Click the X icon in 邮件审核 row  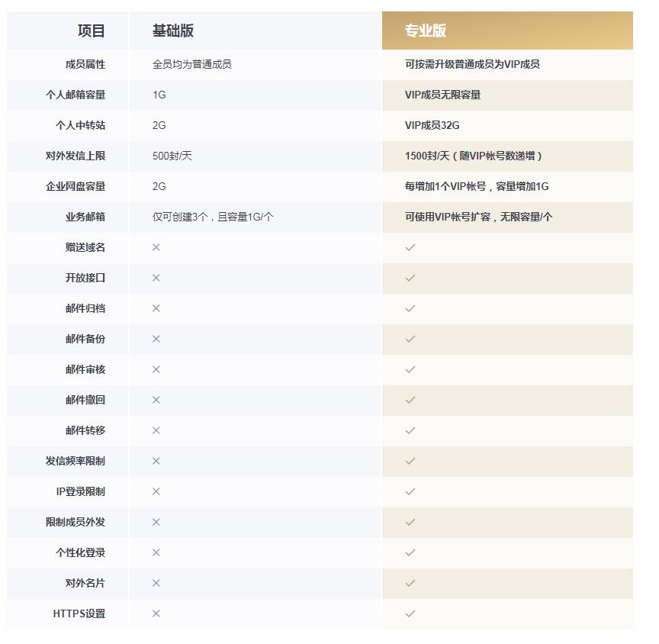click(156, 369)
